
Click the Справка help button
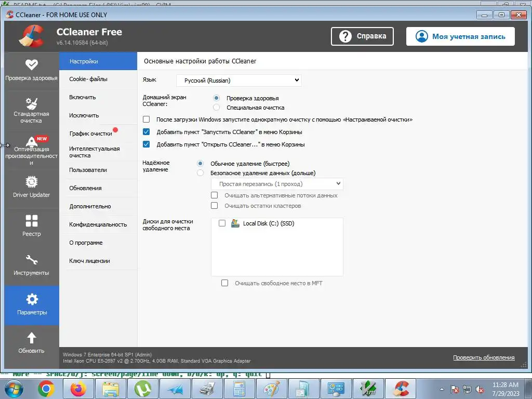pyautogui.click(x=362, y=36)
